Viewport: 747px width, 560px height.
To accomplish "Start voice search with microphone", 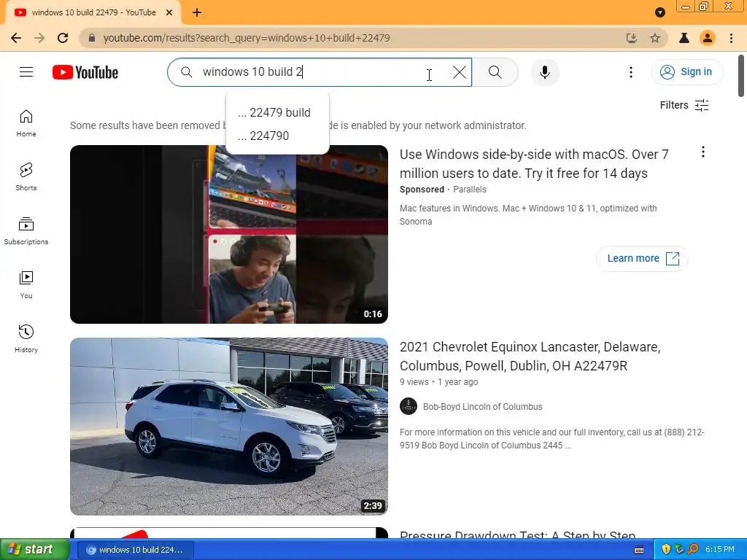I will pyautogui.click(x=544, y=72).
